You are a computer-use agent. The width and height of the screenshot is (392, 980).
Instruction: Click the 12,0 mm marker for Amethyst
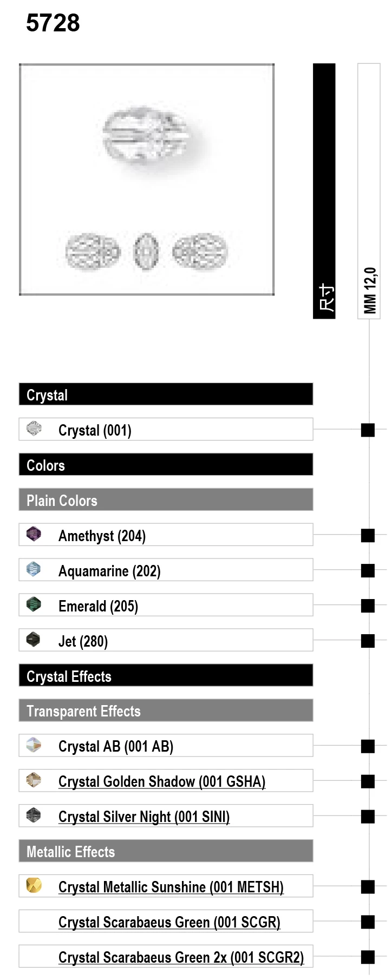click(x=368, y=536)
